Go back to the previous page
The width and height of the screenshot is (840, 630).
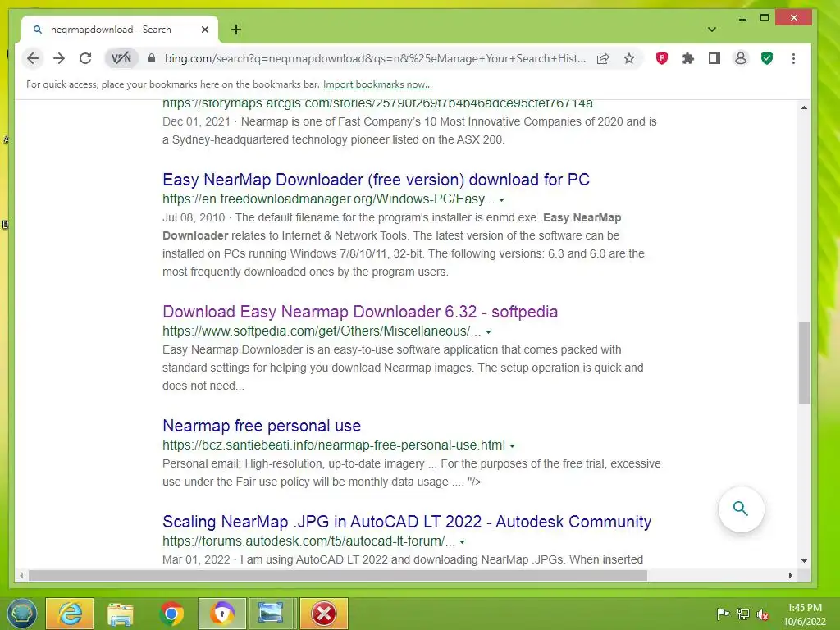pos(33,58)
